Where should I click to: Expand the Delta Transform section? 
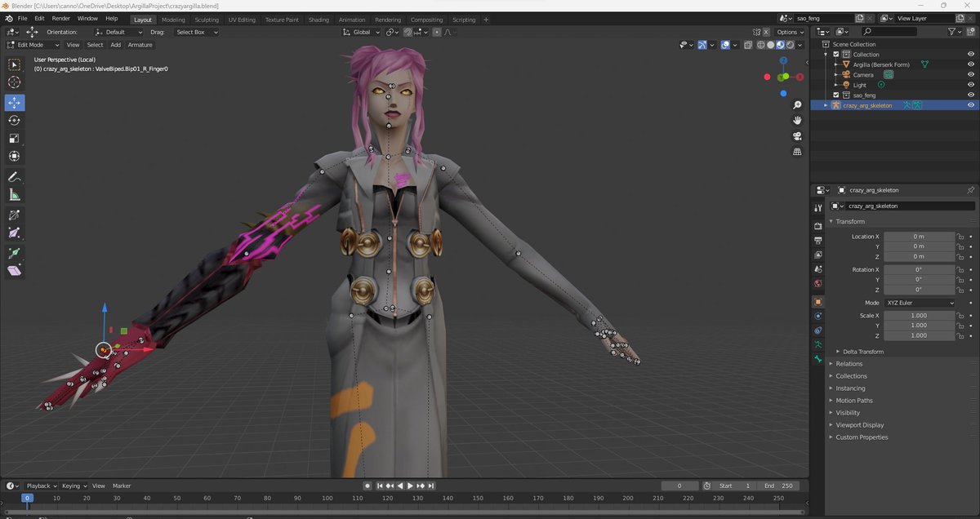coord(862,352)
